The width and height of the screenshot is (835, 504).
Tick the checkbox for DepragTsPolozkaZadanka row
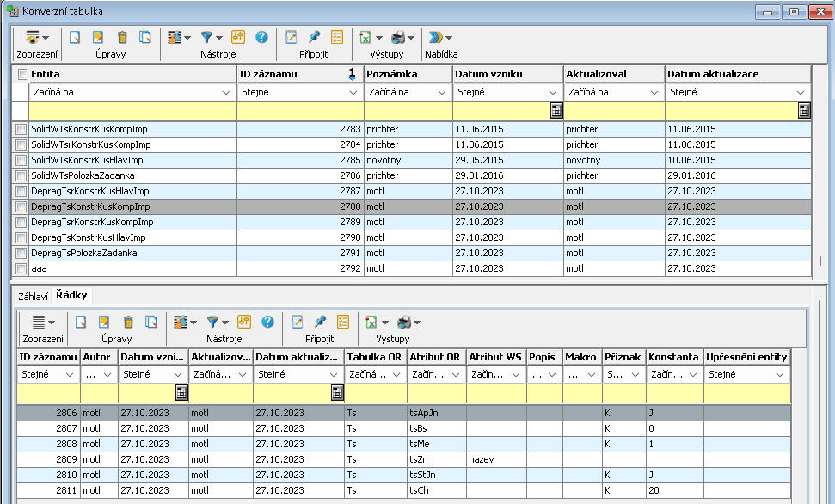click(x=21, y=254)
